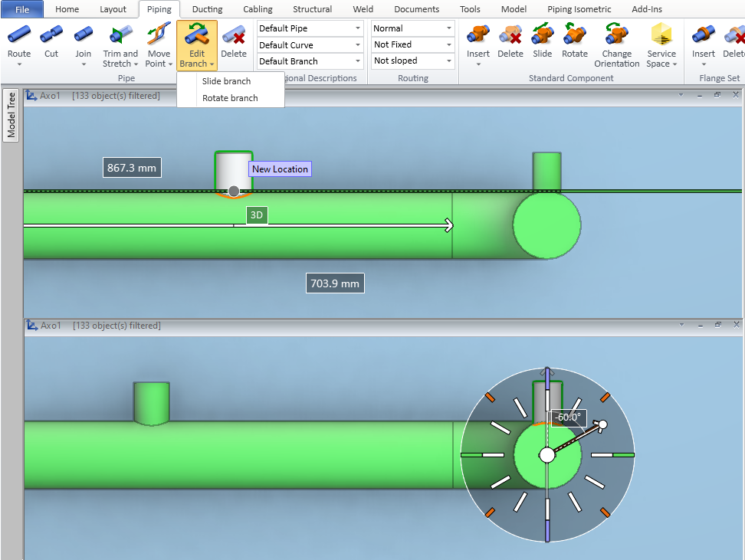Click the File button

click(22, 9)
